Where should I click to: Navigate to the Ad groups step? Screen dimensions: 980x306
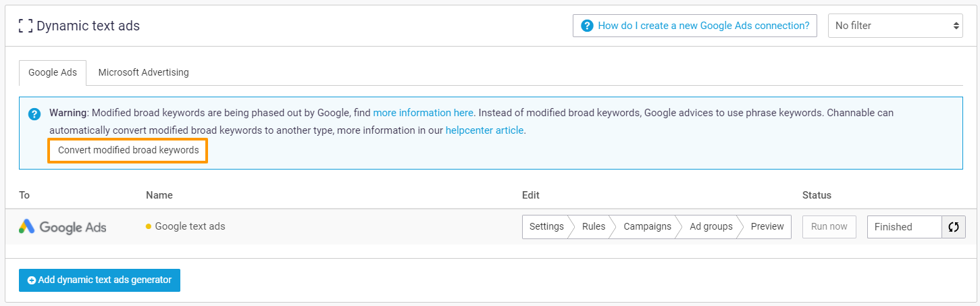click(x=711, y=227)
